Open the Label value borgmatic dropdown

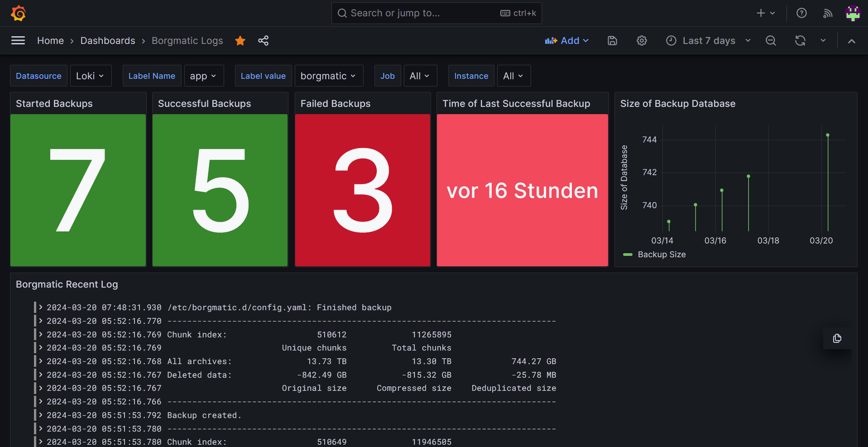click(x=329, y=76)
